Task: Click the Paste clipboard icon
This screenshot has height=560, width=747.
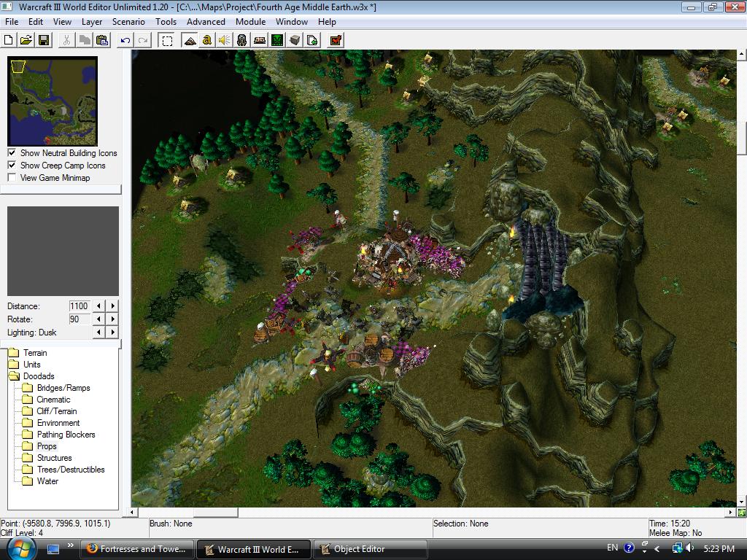Action: tap(102, 41)
